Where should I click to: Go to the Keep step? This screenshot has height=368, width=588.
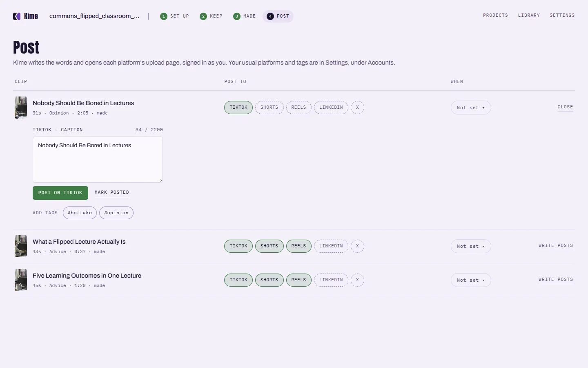[x=211, y=16]
